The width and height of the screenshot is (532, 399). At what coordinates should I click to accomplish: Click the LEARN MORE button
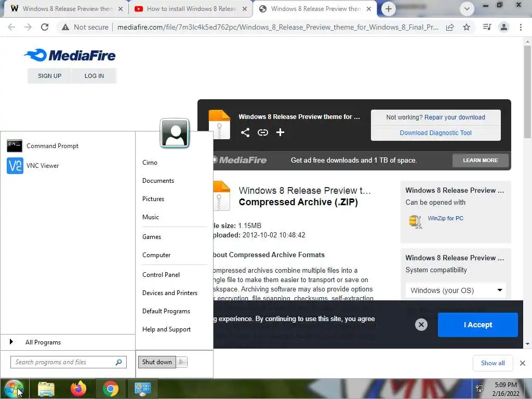(x=481, y=160)
